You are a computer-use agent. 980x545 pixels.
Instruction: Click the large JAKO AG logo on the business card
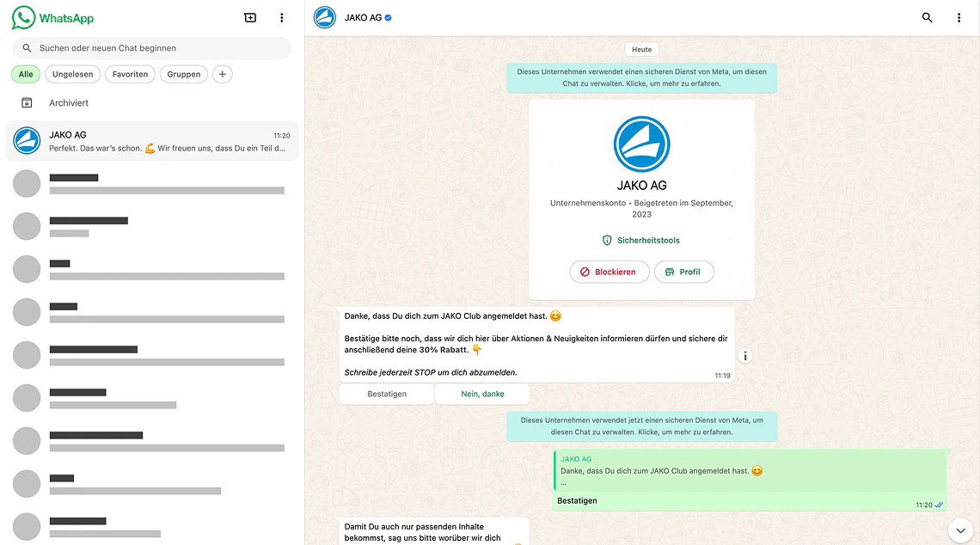(x=642, y=144)
